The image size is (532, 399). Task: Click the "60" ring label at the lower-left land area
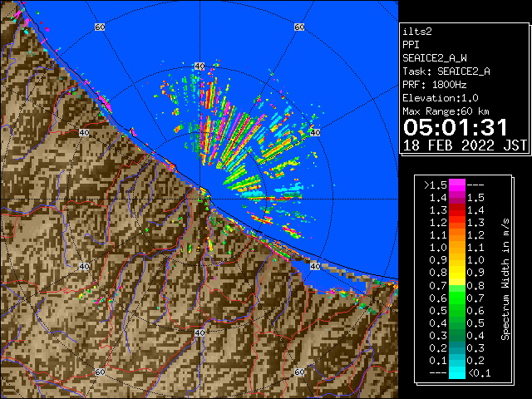click(100, 372)
